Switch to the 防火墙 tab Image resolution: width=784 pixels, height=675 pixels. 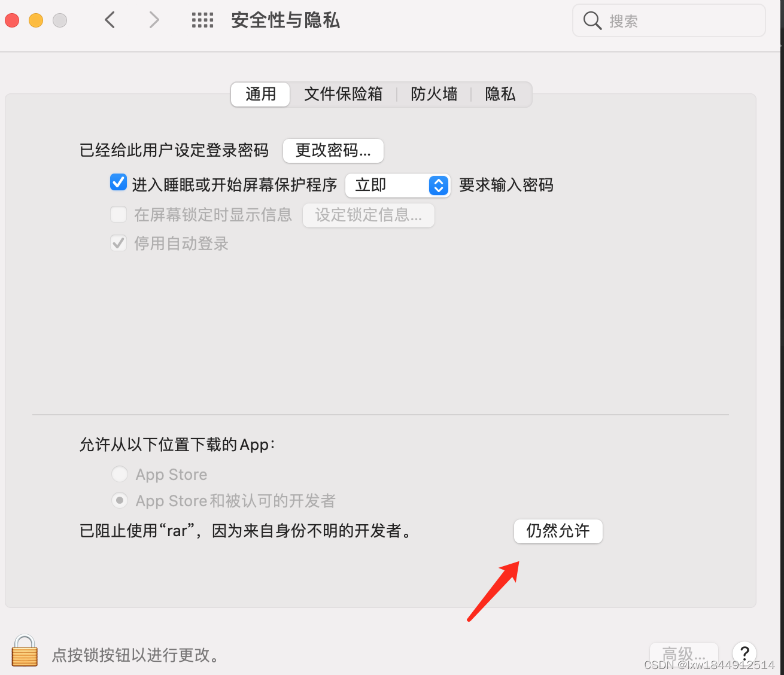434,94
